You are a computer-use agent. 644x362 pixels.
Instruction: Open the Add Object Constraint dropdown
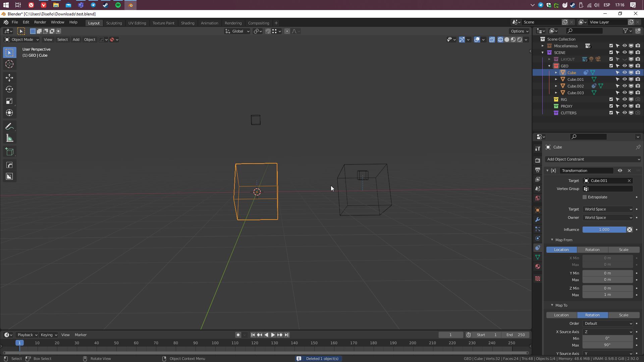(x=593, y=159)
